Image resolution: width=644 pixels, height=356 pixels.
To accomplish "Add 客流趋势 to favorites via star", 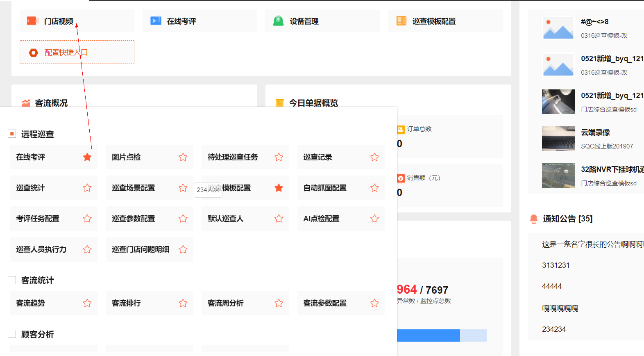I will click(x=87, y=303).
